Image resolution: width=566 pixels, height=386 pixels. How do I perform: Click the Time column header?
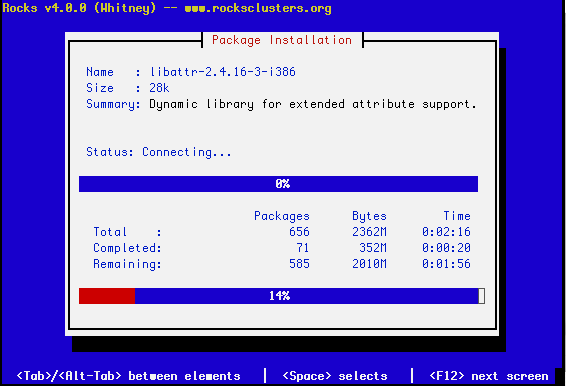point(457,216)
